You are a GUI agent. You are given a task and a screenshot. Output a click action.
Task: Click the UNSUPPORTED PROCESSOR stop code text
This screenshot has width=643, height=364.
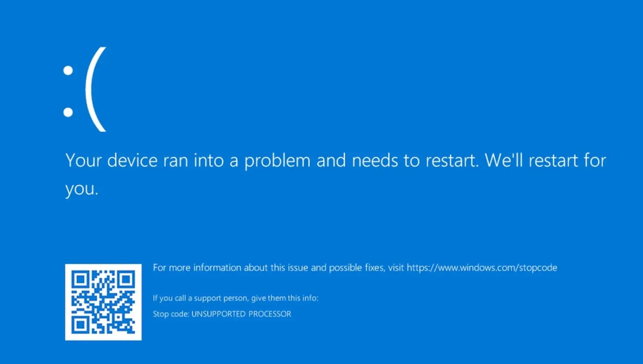pyautogui.click(x=241, y=314)
